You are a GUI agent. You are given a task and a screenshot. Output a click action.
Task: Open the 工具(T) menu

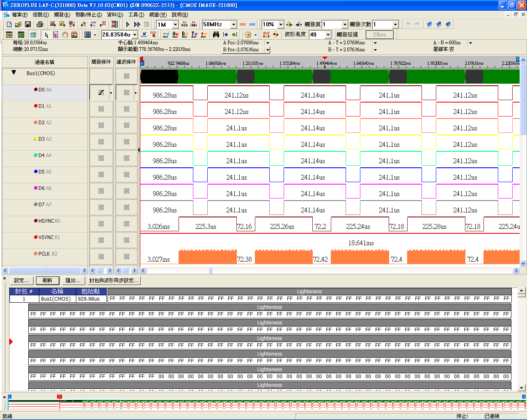[136, 14]
